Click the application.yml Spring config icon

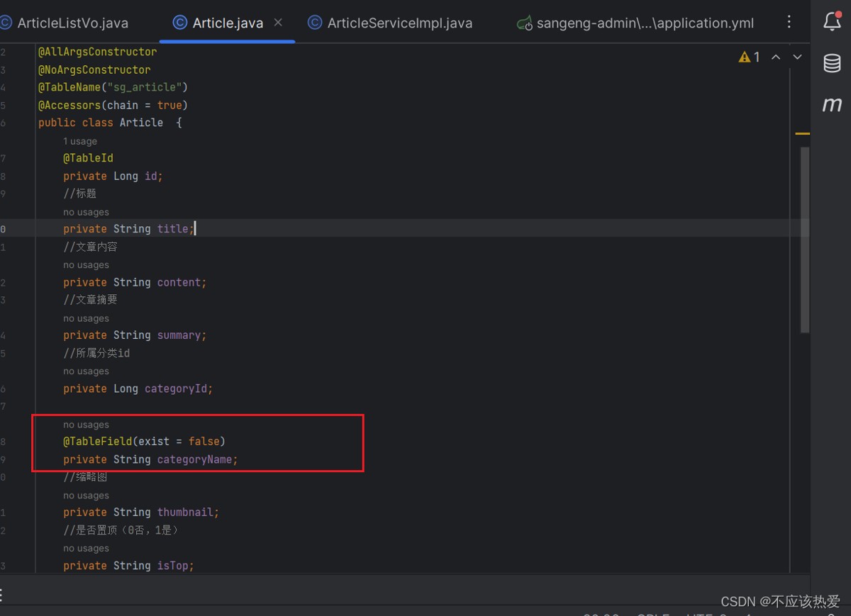[525, 23]
